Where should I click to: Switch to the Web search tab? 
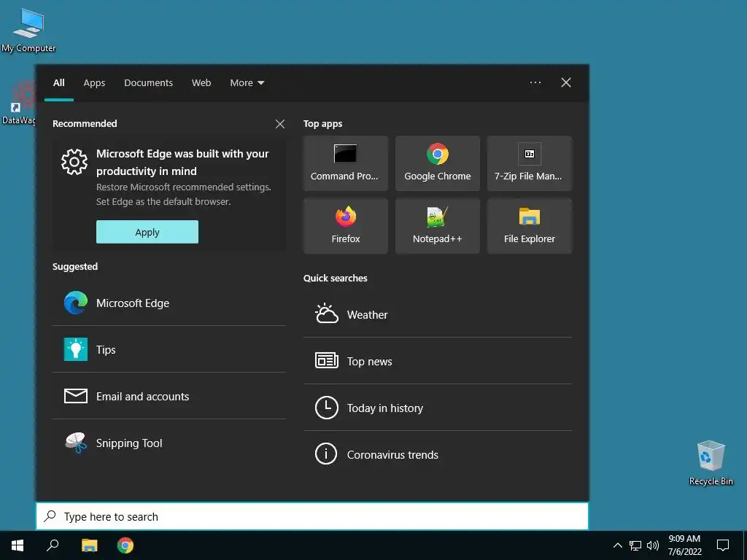pos(201,83)
